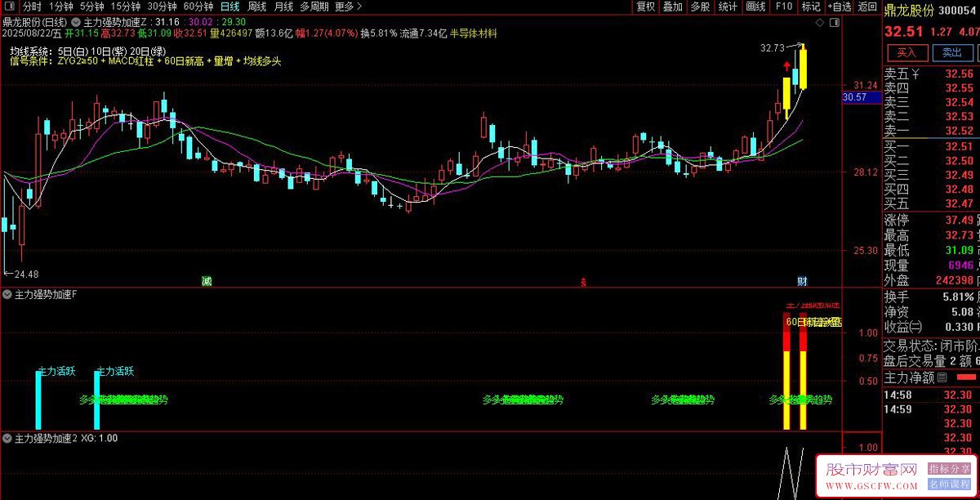Click the 涨停 value 37.49
980x500 pixels.
(960, 220)
